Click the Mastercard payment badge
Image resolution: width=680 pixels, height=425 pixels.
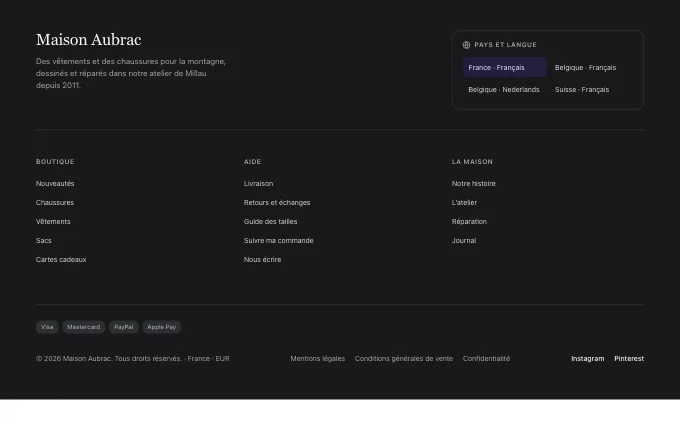click(84, 327)
